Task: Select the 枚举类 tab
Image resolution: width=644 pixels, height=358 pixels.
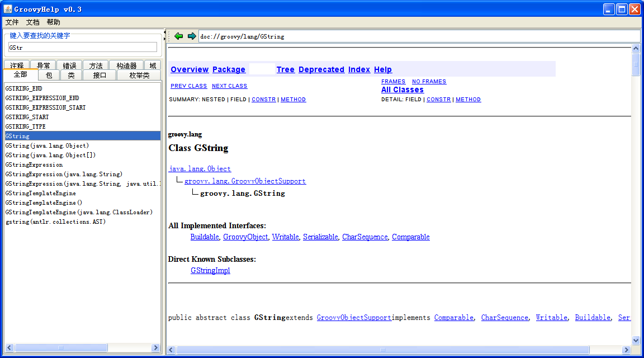Action: (x=139, y=75)
